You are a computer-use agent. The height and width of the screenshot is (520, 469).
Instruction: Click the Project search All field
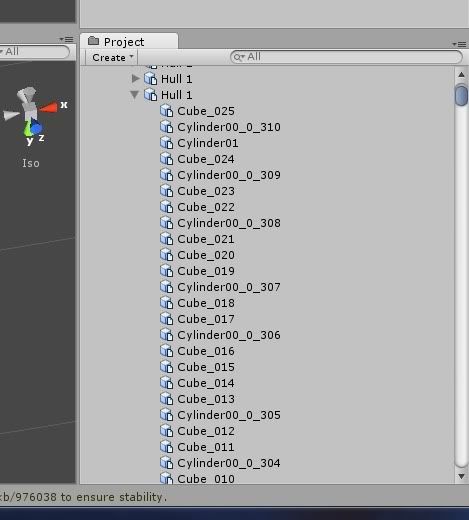(x=346, y=57)
